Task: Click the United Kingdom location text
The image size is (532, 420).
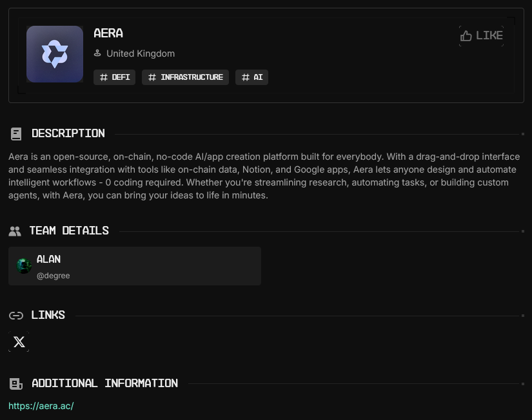Action: (141, 53)
